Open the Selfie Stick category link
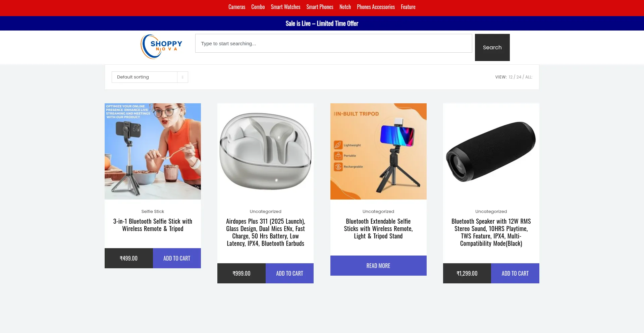The width and height of the screenshot is (644, 333). coord(153,211)
